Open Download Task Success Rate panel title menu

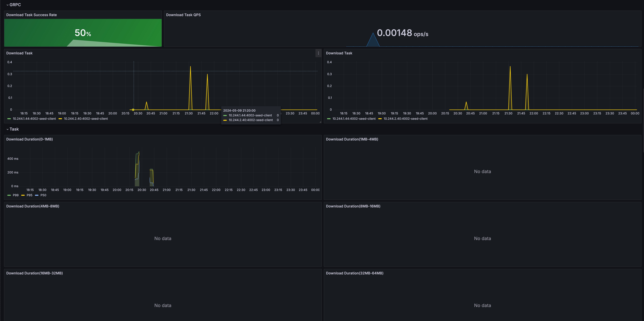[x=32, y=15]
